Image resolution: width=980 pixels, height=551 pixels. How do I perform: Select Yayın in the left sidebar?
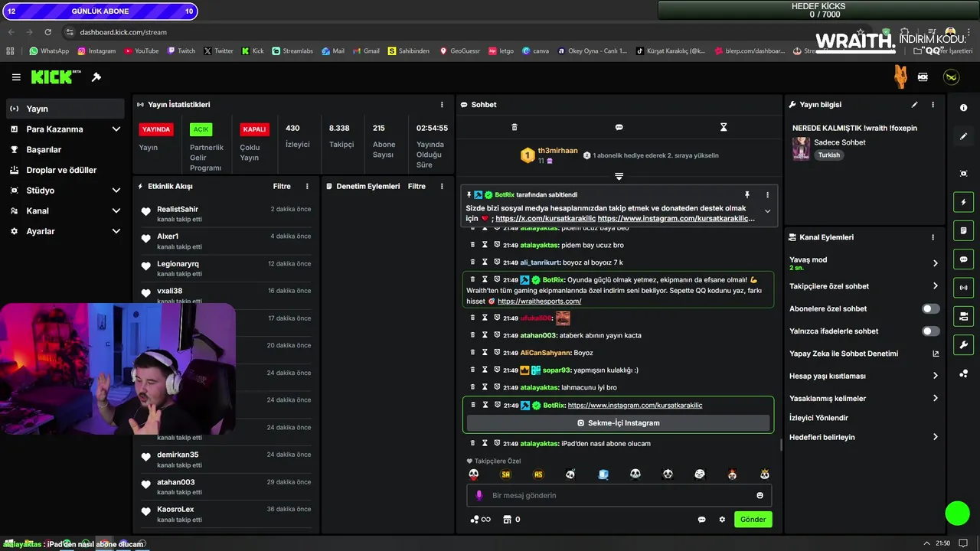(65, 109)
